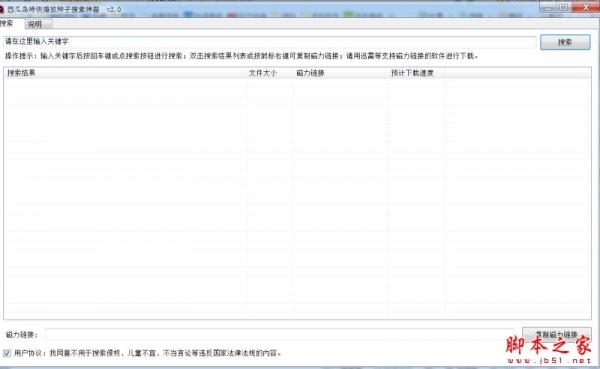Sort by 文件大小 column header
Viewport: 600px width, 369px height.
(270, 73)
